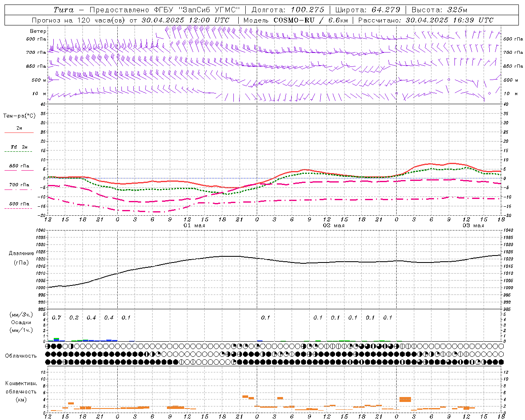The image size is (525, 420).
Task: Click the station name "Tura" in header
Action: pyautogui.click(x=64, y=10)
